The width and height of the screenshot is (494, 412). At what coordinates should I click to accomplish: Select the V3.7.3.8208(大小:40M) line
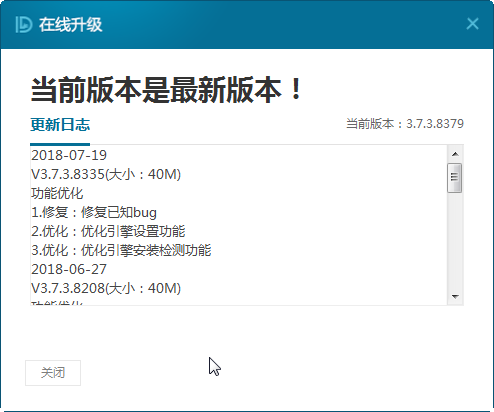point(106,288)
